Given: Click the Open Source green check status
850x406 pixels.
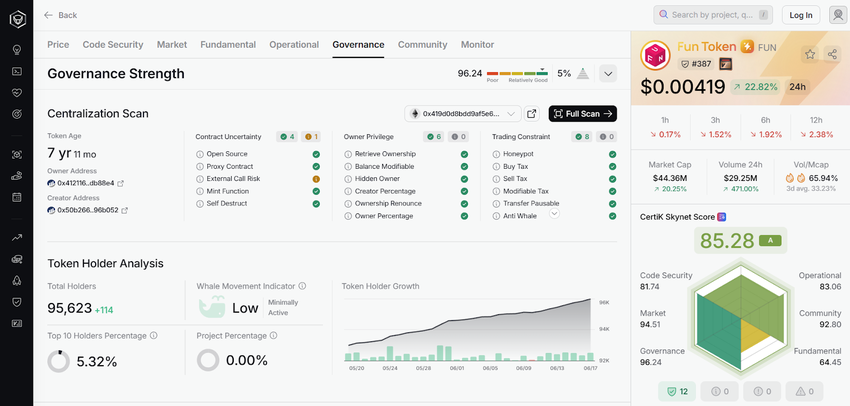Looking at the screenshot, I should (316, 154).
